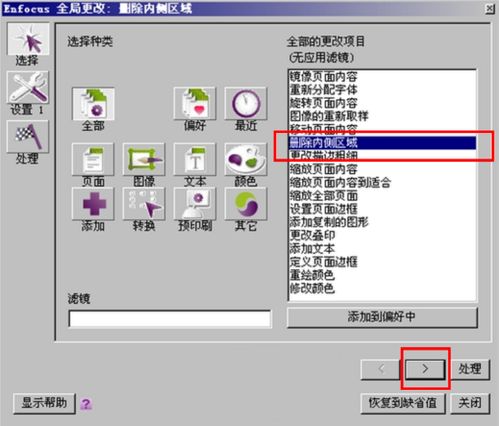This screenshot has width=499, height=426.
Task: Choose the 转换 convert category icon
Action: click(144, 204)
